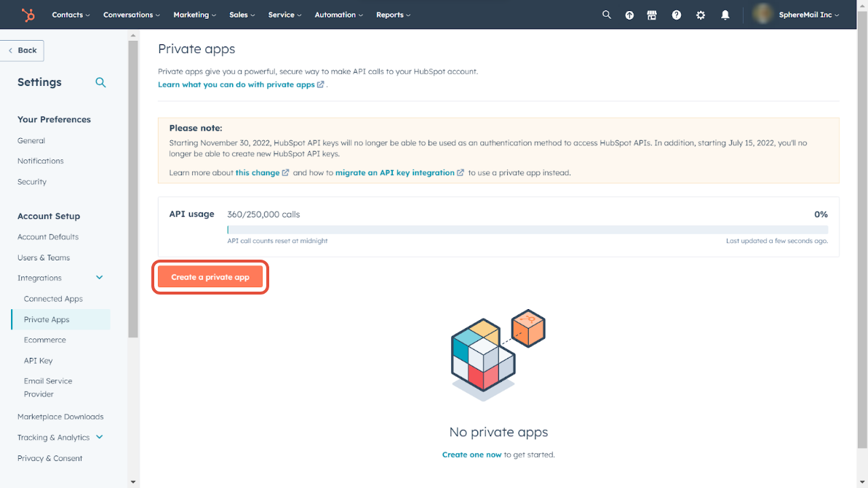Screen dimensions: 868x488
Task: Click the '0%' usage value
Action: [821, 214]
